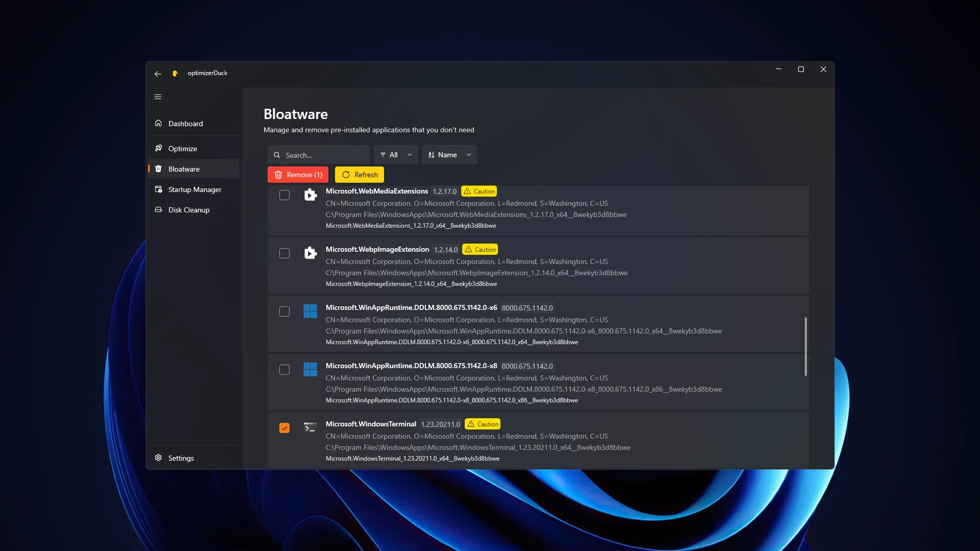Click the Bloatware page heading
This screenshot has height=551, width=980.
click(x=296, y=114)
